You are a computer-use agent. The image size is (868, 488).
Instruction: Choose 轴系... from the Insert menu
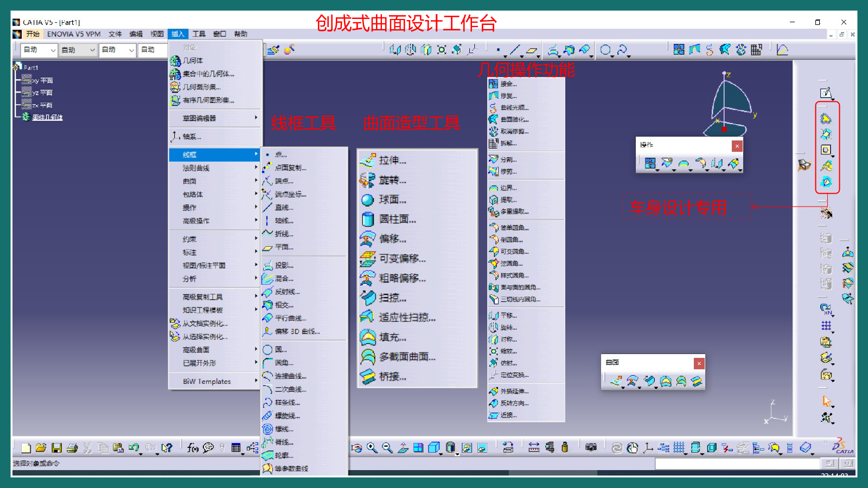click(215, 137)
